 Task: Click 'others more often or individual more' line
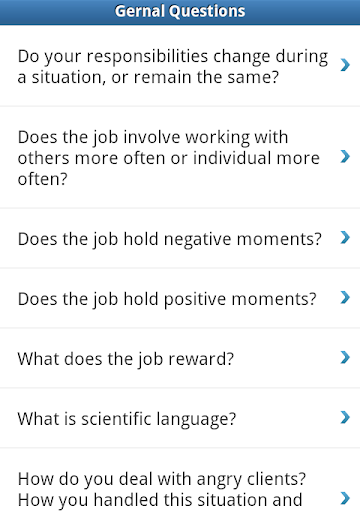[x=169, y=158]
